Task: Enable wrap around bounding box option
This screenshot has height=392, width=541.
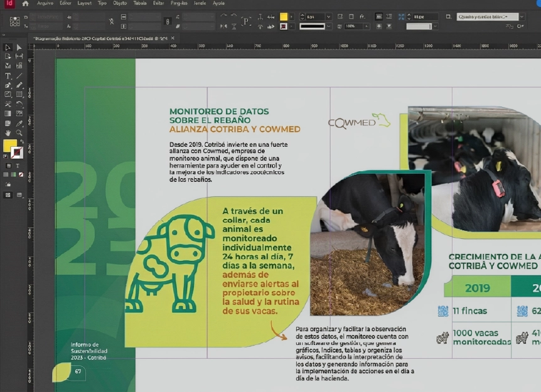Action: pos(389,16)
